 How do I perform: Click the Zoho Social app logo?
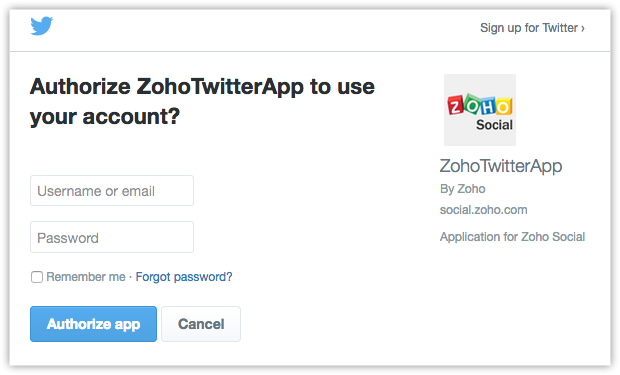[x=480, y=110]
